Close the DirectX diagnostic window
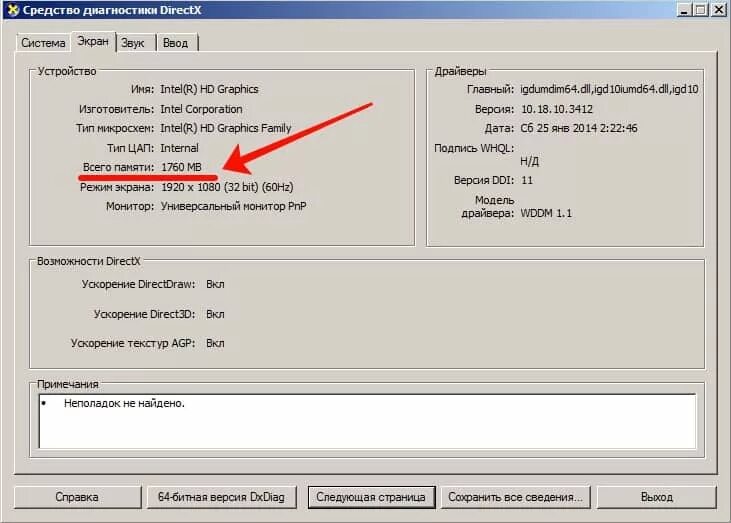Image resolution: width=731 pixels, height=523 pixels. pyautogui.click(x=719, y=10)
